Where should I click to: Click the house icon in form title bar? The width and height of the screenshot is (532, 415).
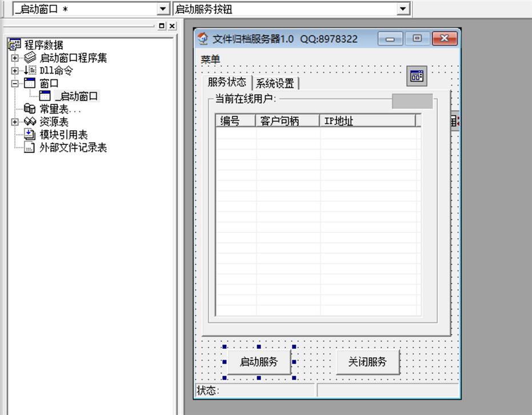click(x=202, y=39)
